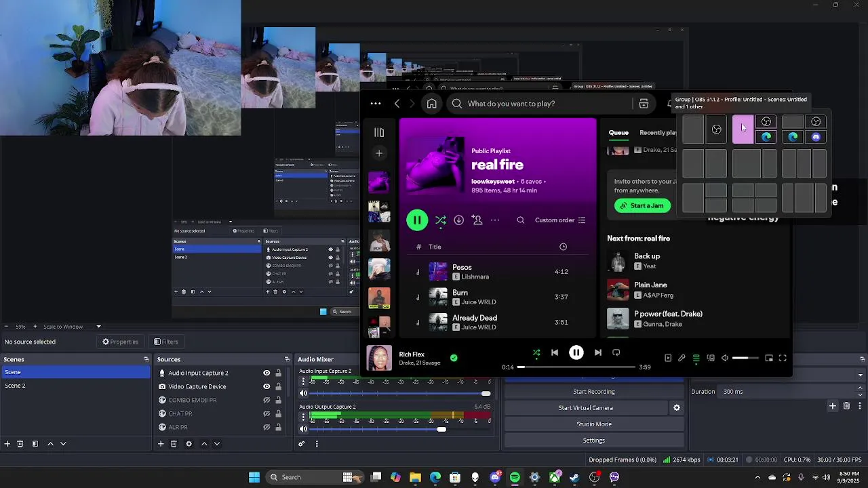Open Audio Input Capture 2 mixer options menu
Screen dimensions: 868x488
pyautogui.click(x=303, y=382)
